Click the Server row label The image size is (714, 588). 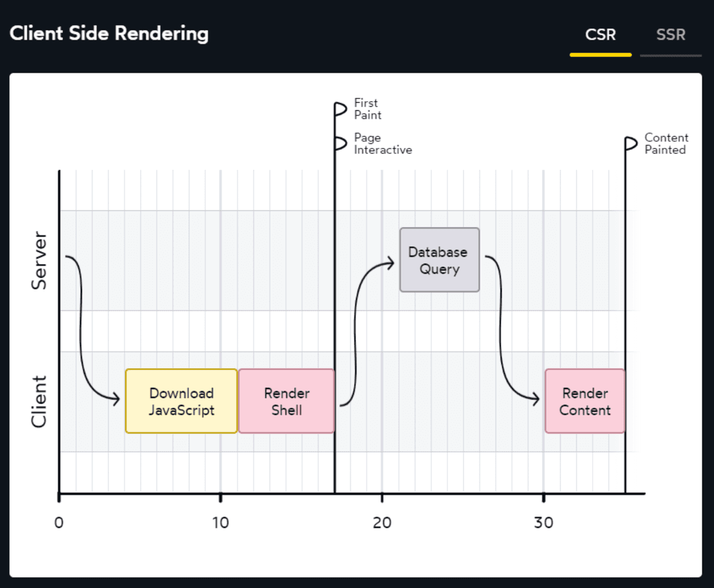coord(40,260)
